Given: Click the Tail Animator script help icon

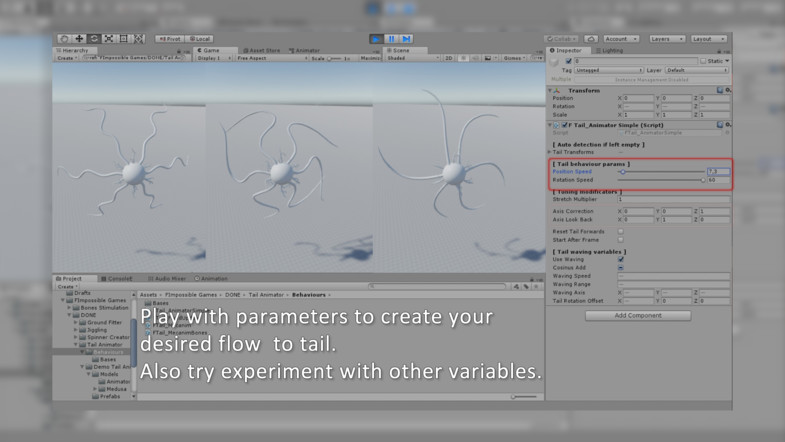Looking at the screenshot, I should click(x=720, y=125).
